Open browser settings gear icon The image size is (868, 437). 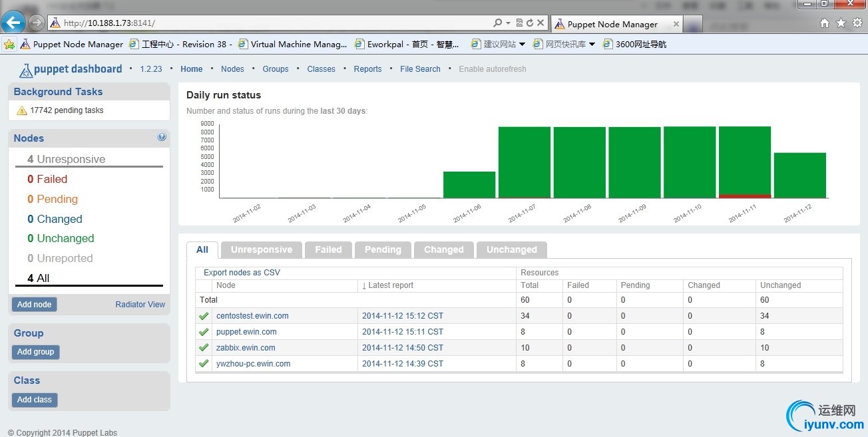click(857, 23)
